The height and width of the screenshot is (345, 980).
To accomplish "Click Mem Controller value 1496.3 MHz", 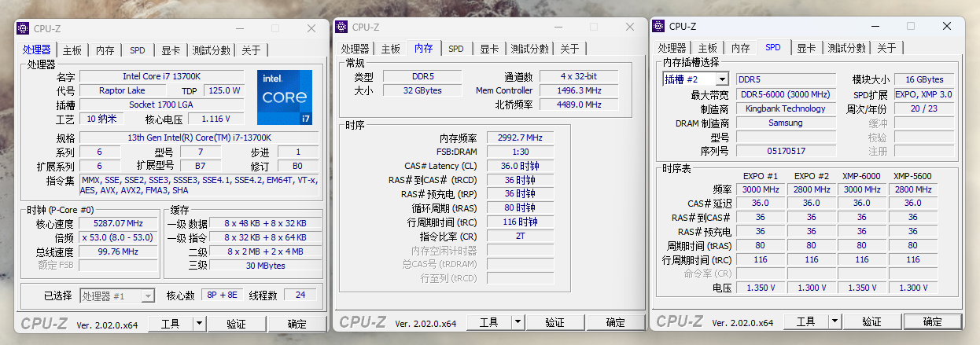I will pos(579,90).
